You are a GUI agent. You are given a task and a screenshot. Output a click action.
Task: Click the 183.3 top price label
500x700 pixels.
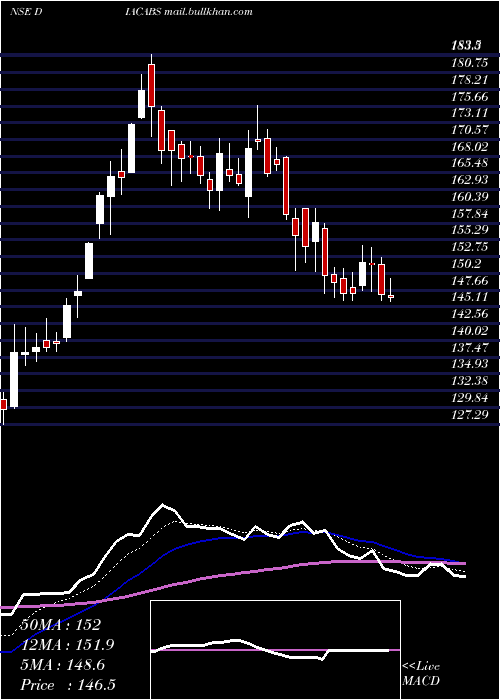(x=466, y=45)
